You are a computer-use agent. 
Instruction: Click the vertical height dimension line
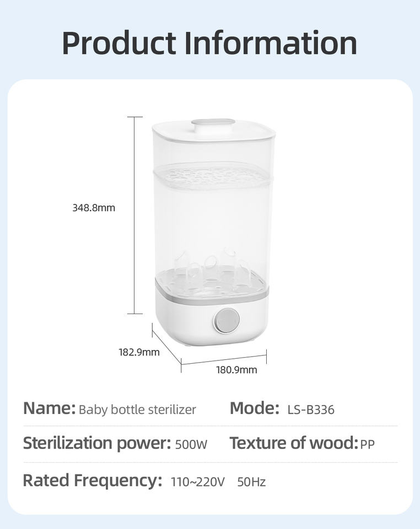tap(134, 215)
